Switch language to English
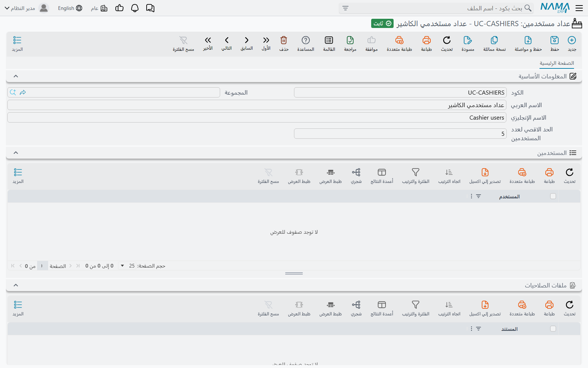The width and height of the screenshot is (588, 368). 70,8
